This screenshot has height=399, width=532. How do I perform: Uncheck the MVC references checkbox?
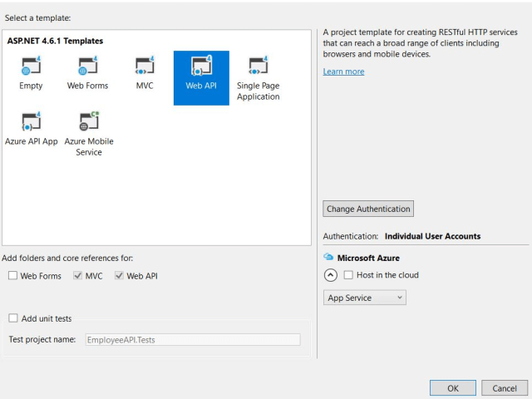pos(78,276)
